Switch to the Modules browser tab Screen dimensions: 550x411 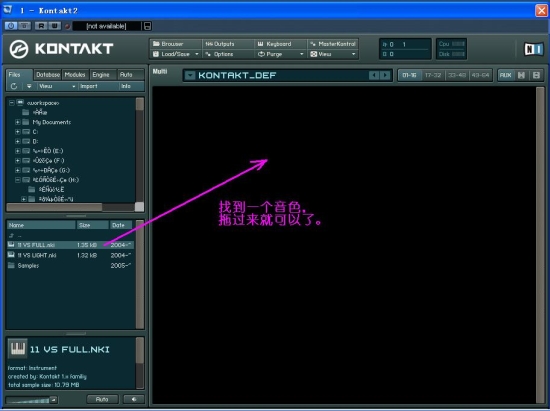[x=75, y=75]
